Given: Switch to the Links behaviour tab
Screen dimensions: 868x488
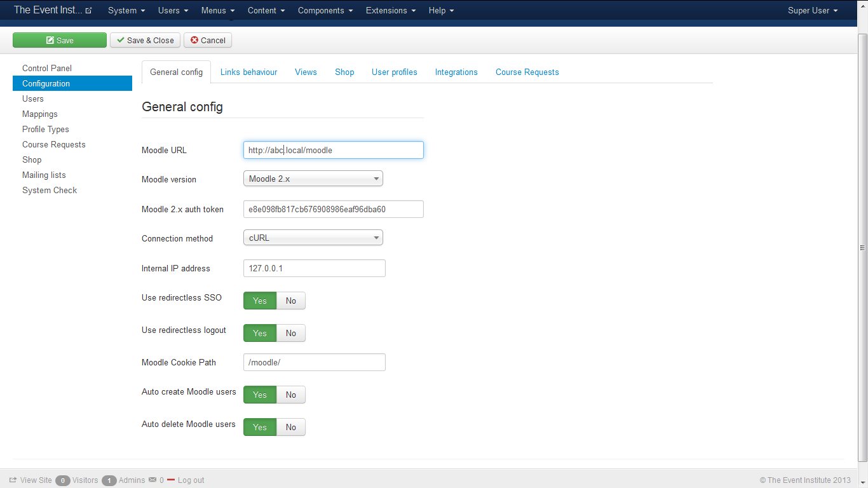Looking at the screenshot, I should 248,72.
